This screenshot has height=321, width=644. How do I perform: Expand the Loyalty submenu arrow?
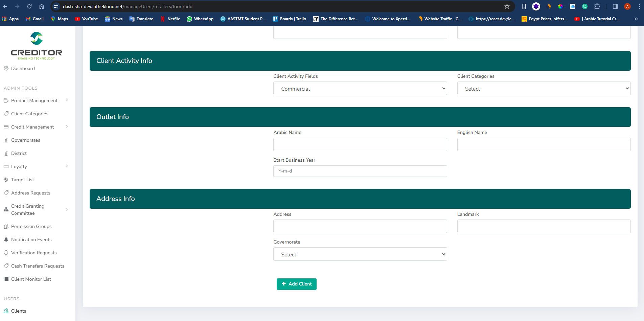pyautogui.click(x=67, y=166)
